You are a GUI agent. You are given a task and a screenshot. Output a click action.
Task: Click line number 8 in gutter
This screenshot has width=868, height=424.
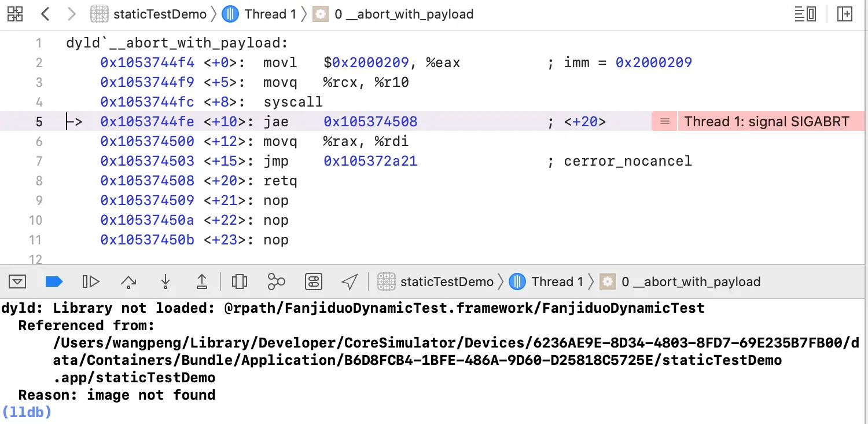(x=39, y=181)
